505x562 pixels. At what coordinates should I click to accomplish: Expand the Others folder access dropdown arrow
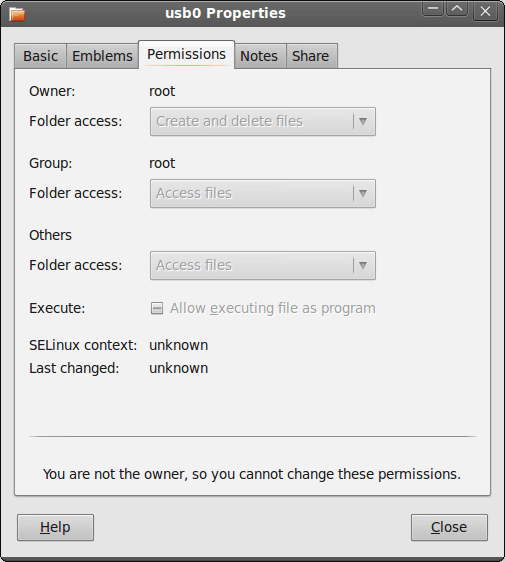(363, 266)
